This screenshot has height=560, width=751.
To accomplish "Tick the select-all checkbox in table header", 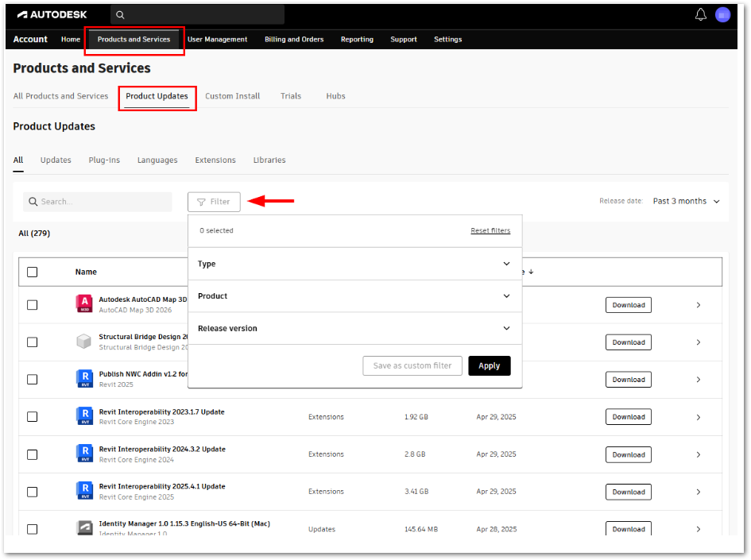I will coord(32,272).
